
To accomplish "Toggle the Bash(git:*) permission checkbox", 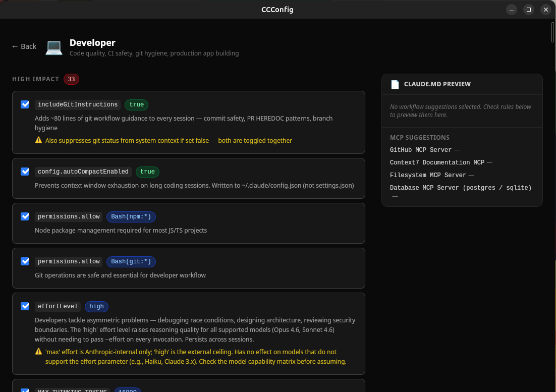I will (25, 261).
